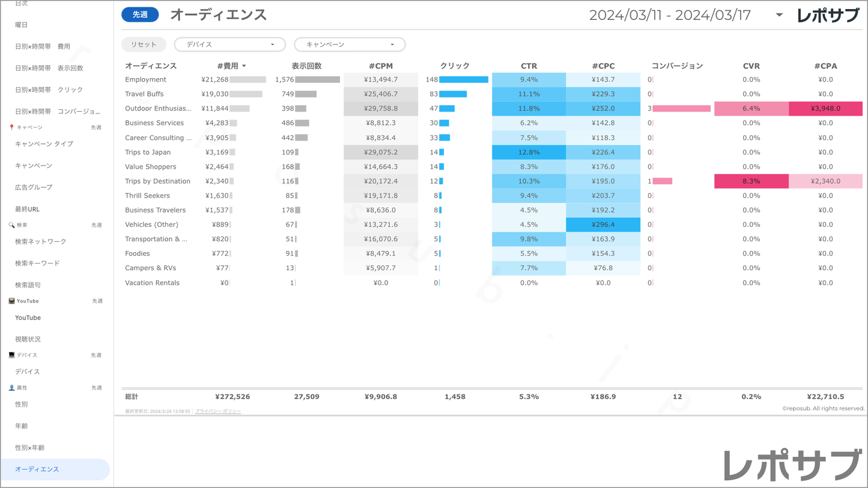
Task: Click the laptop icon beside デバイス section
Action: tap(11, 355)
